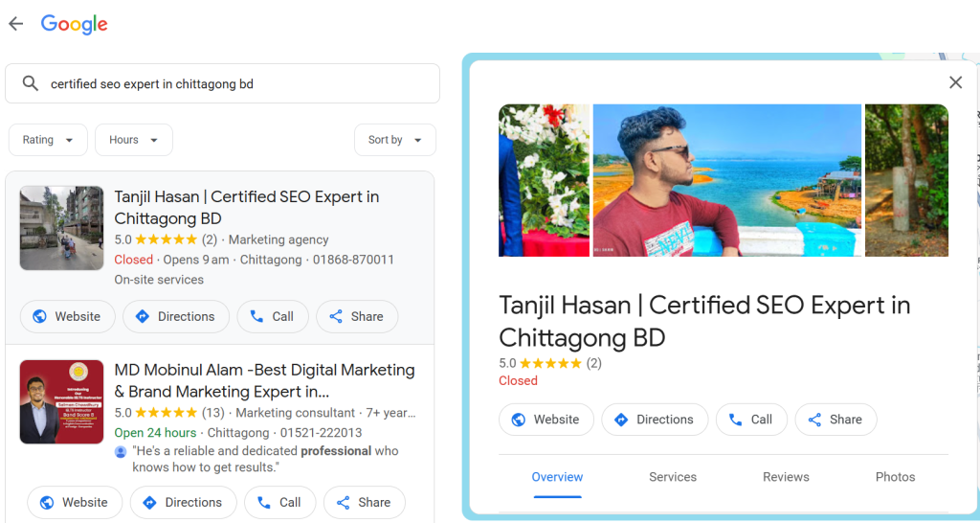Open the Rating filter dropdown
Screen dimensions: 980x523
click(48, 140)
